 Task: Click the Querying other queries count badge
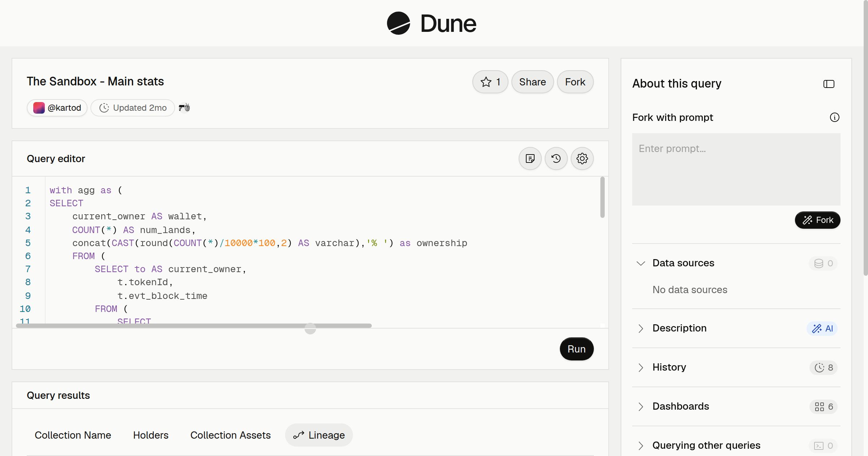click(823, 446)
